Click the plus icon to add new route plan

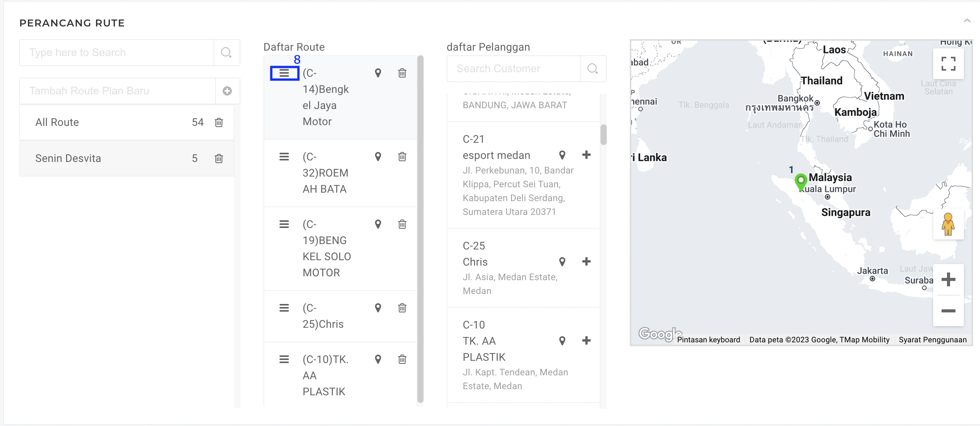[x=227, y=91]
